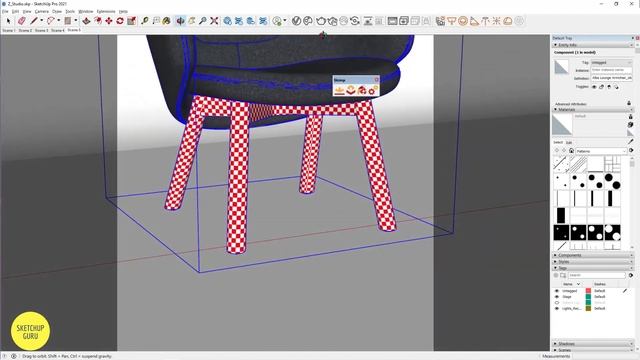Open the Extensions menu
The image size is (640, 360).
coord(106,11)
